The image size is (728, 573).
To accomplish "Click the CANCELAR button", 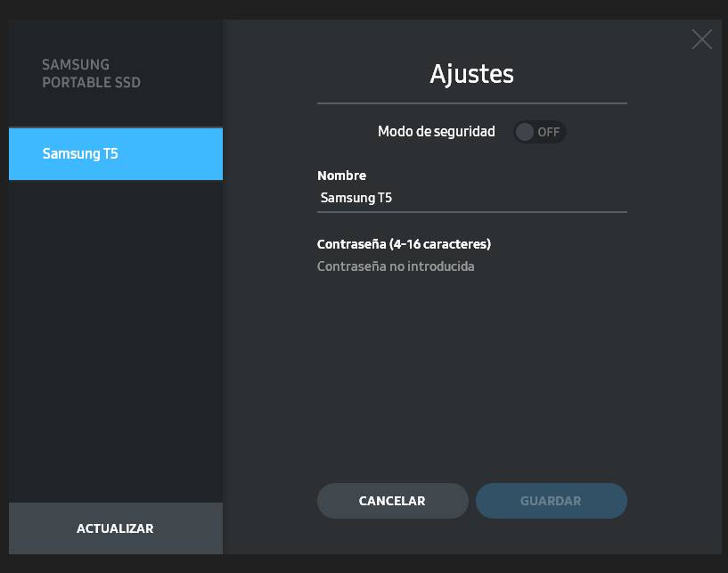I will (392, 501).
